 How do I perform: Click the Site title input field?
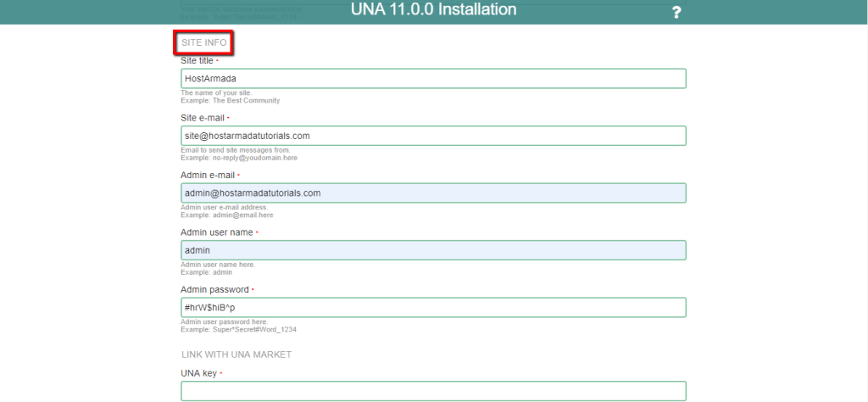(x=433, y=78)
